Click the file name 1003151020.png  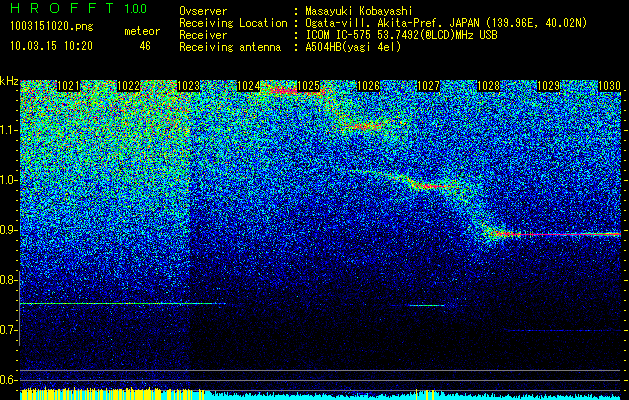(x=51, y=26)
